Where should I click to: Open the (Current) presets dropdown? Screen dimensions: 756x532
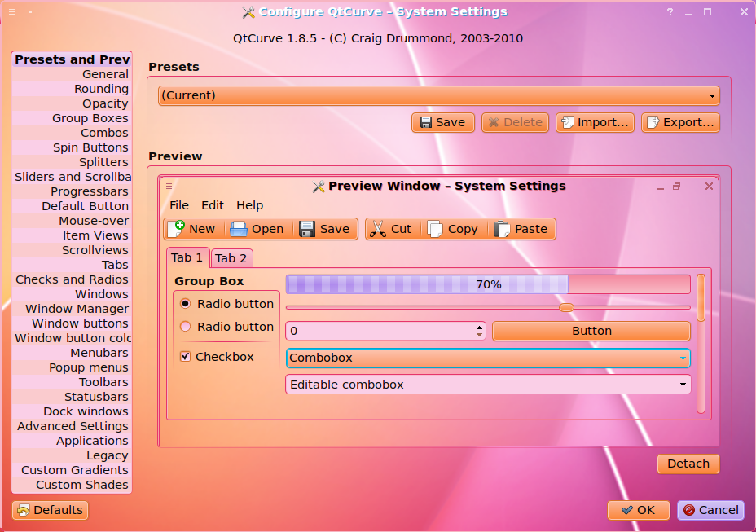click(x=439, y=95)
